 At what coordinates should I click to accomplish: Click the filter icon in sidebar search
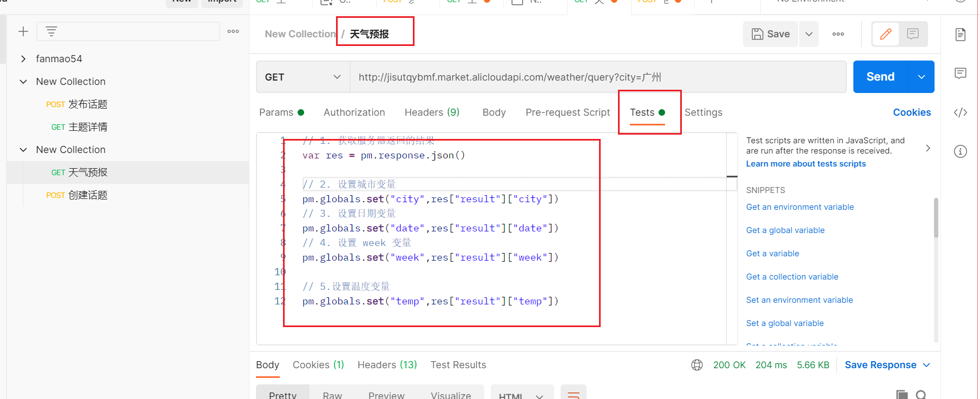(51, 31)
